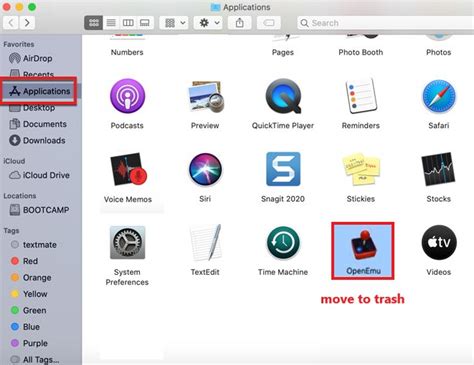Image resolution: width=474 pixels, height=365 pixels.
Task: Click the Reminders app icon
Action: click(361, 96)
